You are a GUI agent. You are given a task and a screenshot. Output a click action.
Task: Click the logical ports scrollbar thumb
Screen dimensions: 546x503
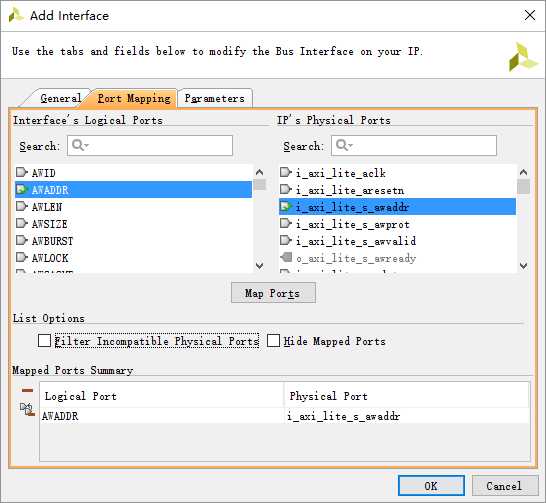[259, 184]
